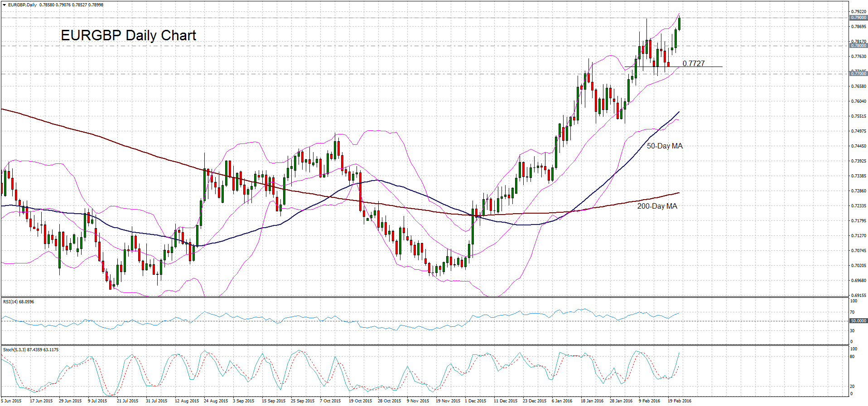Click the 0.76040 price axis value
This screenshot has height=406, width=868.
coord(858,101)
